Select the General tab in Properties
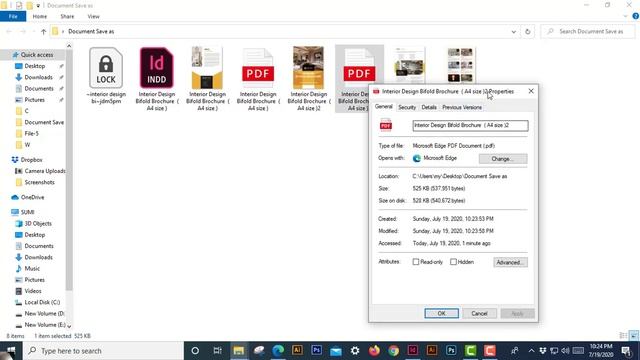The image size is (640, 360). (384, 107)
